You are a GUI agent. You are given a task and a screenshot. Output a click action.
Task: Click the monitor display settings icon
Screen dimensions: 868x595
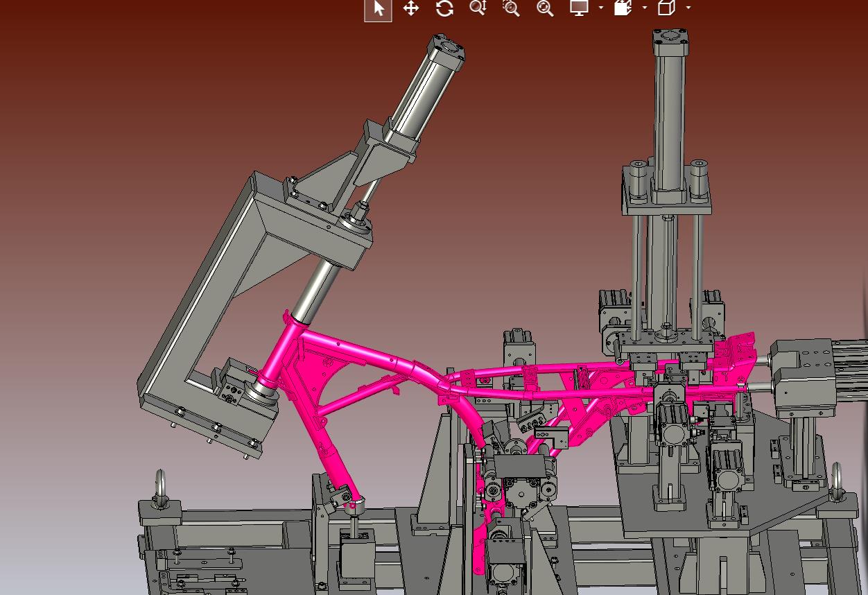[579, 8]
